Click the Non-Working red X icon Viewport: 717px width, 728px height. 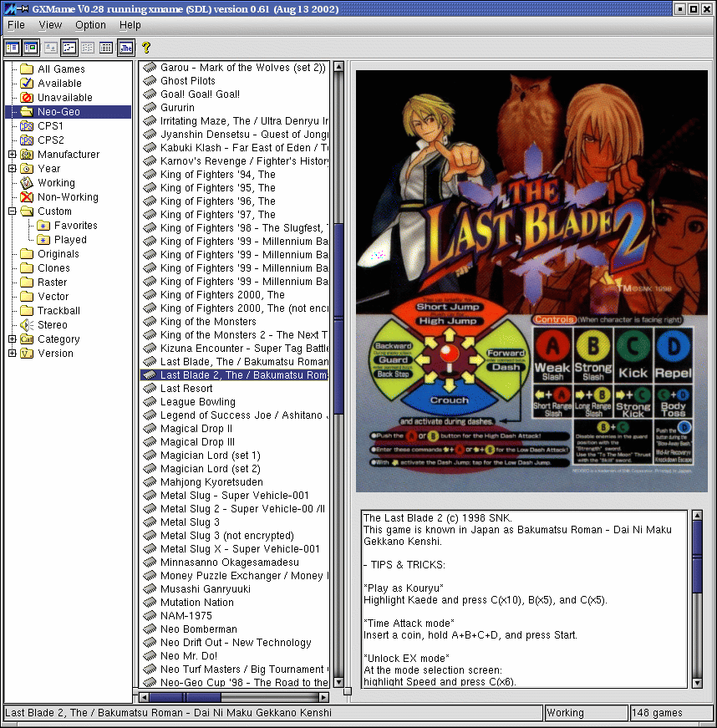point(26,197)
